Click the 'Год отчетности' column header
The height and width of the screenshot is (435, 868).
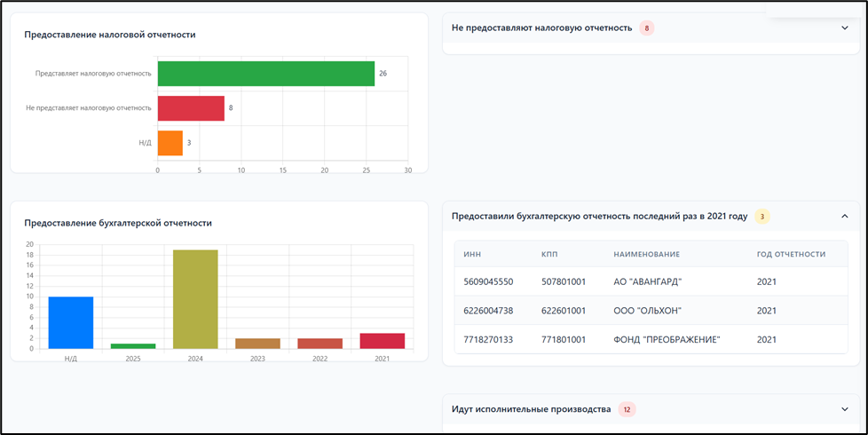[x=791, y=254]
